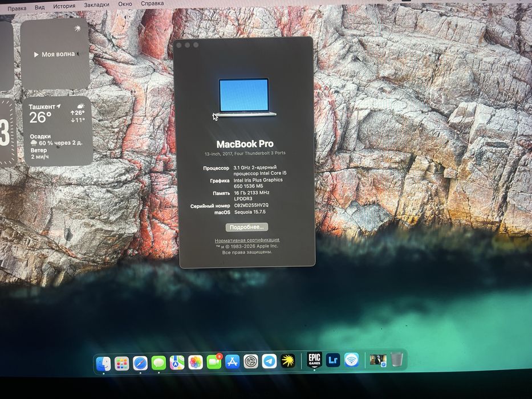
Task: Click the macOS Sequoia 15.7.5 version text
Action: coord(250,212)
